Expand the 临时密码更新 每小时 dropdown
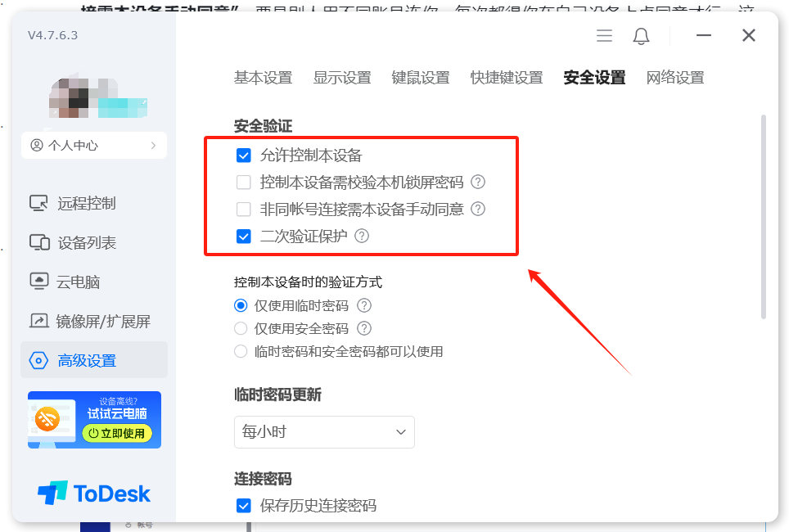 coord(324,432)
